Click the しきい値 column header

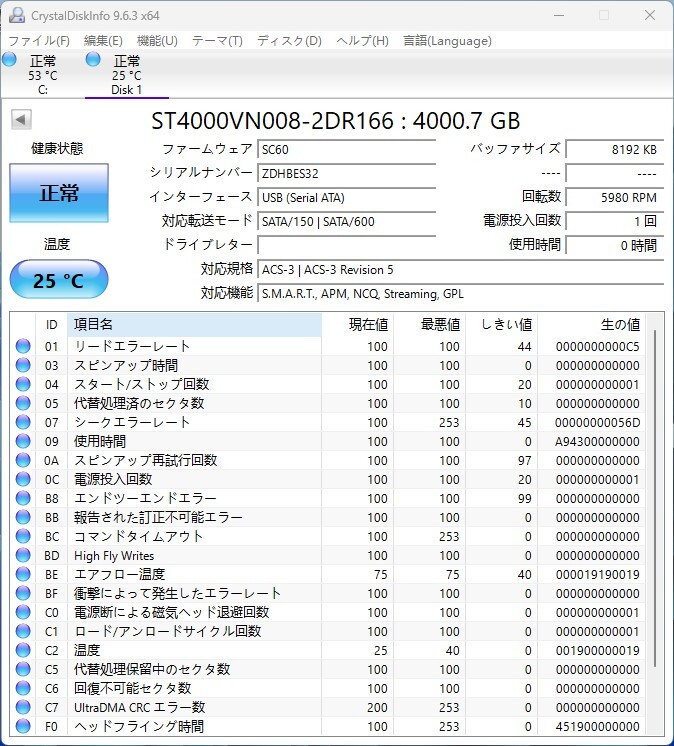[x=501, y=324]
